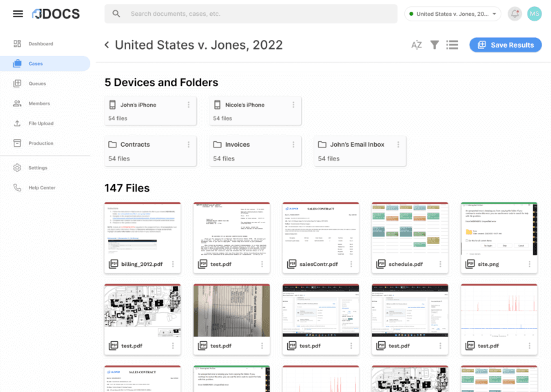Open options menu for John's iPhone
551x392 pixels.
pyautogui.click(x=189, y=105)
